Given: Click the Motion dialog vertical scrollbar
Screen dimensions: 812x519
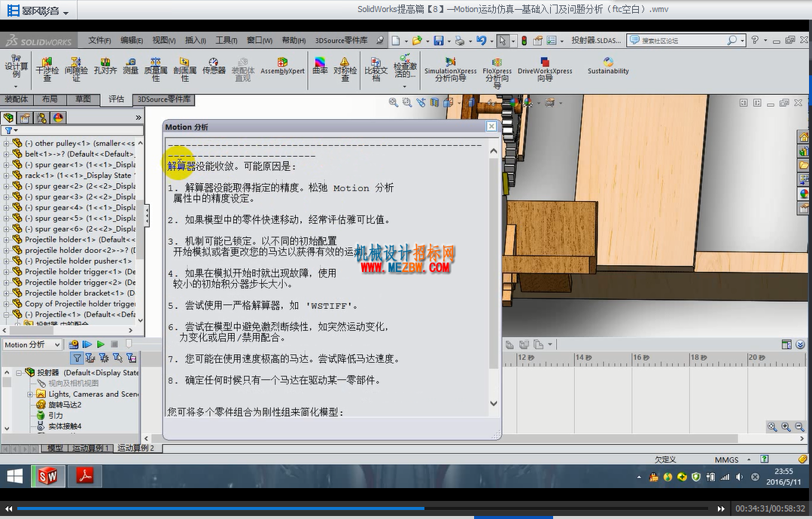Looking at the screenshot, I should click(x=494, y=277).
